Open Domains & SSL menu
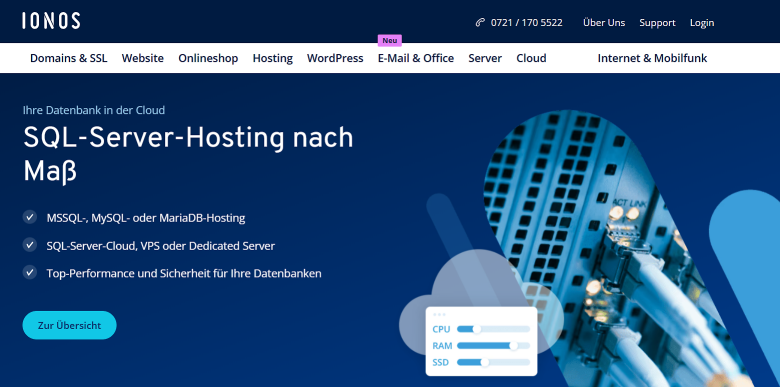Viewport: 780px width, 387px height. point(69,58)
